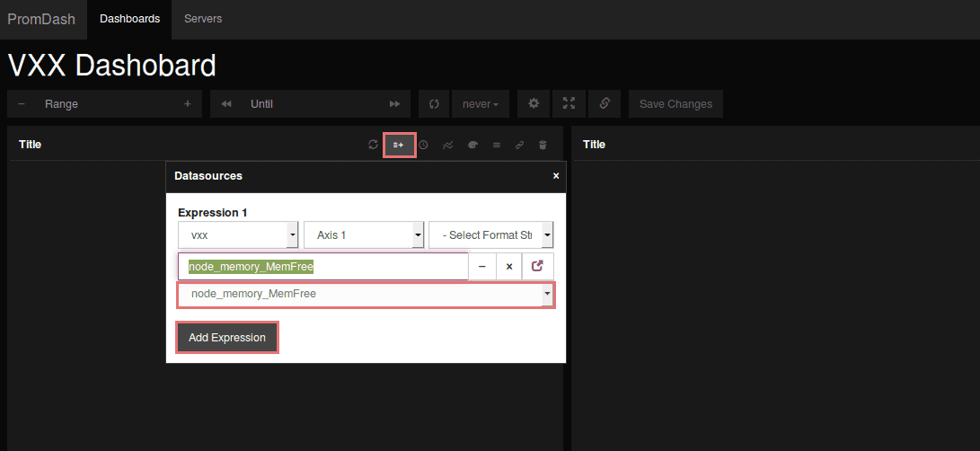Open the Dashboards tab
The image size is (980, 451).
click(x=129, y=19)
